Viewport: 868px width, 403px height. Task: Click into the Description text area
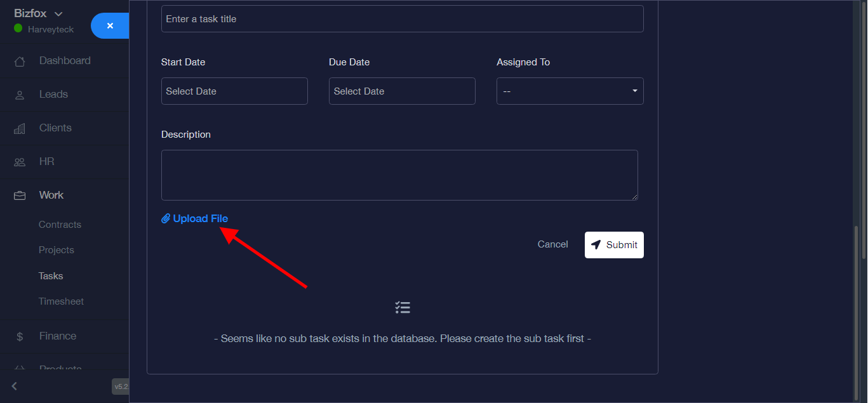click(x=399, y=175)
